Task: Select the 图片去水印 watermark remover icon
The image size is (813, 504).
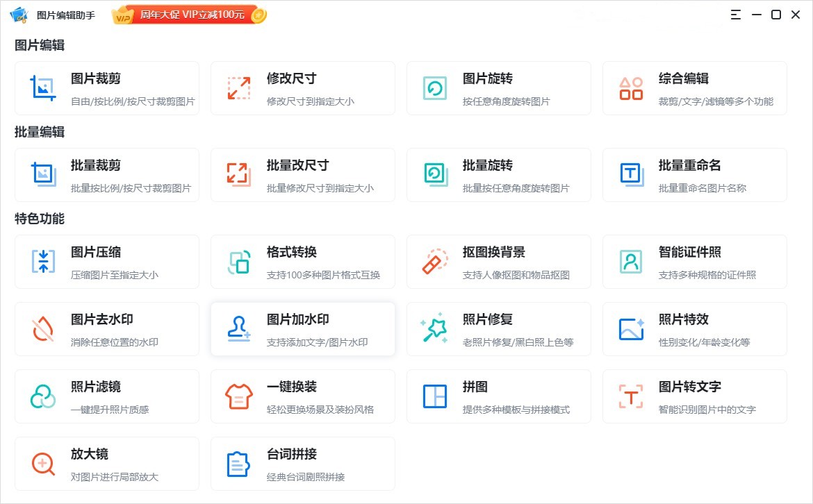Action: point(42,329)
